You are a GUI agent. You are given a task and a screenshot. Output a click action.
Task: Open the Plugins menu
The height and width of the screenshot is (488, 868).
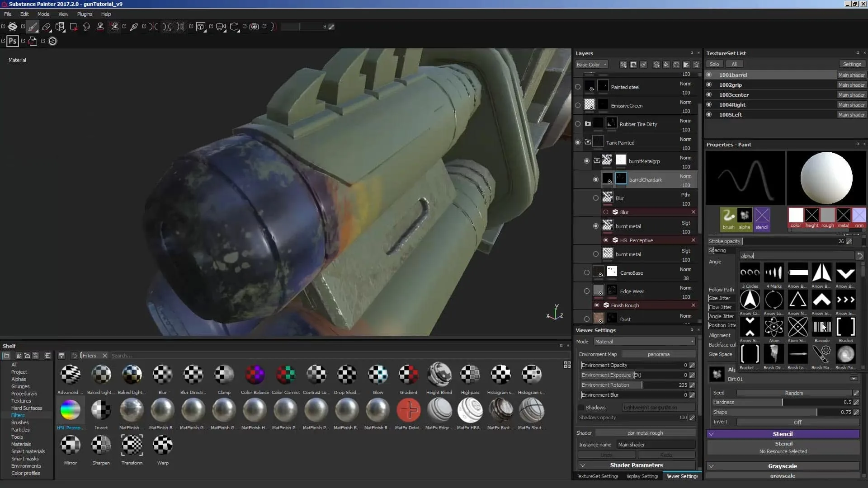point(85,14)
